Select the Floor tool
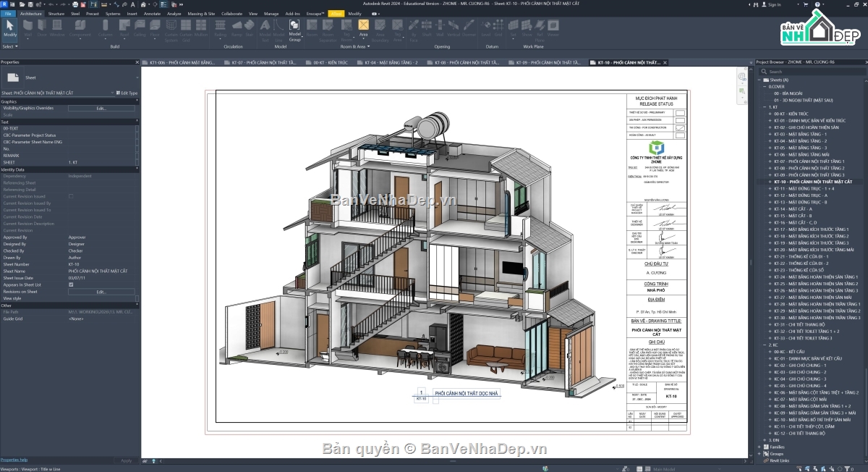Image resolution: width=868 pixels, height=472 pixels. point(155,28)
